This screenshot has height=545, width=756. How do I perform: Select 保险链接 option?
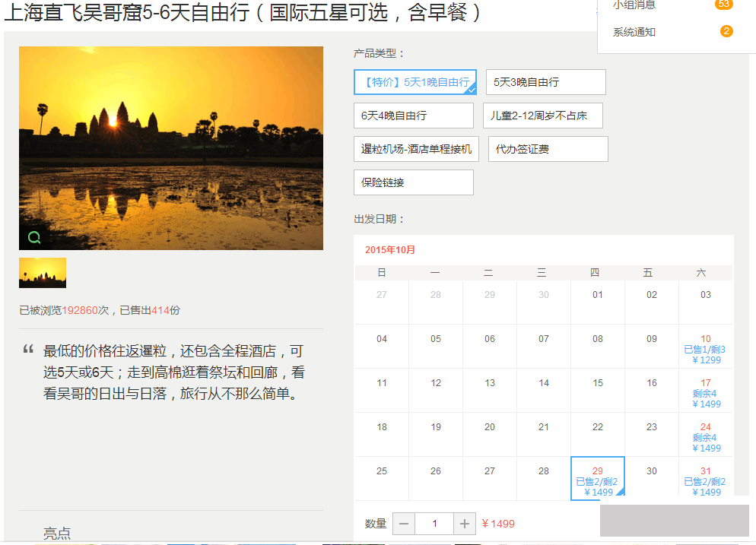[413, 182]
